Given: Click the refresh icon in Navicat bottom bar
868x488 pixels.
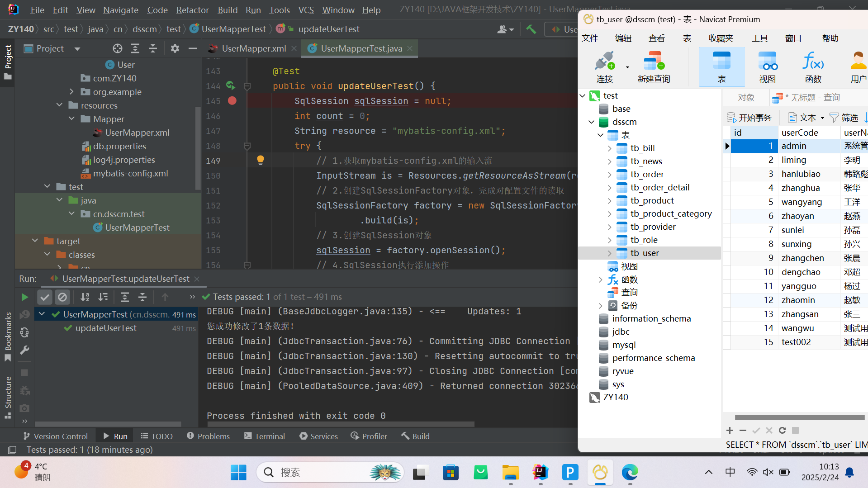Looking at the screenshot, I should tap(782, 430).
